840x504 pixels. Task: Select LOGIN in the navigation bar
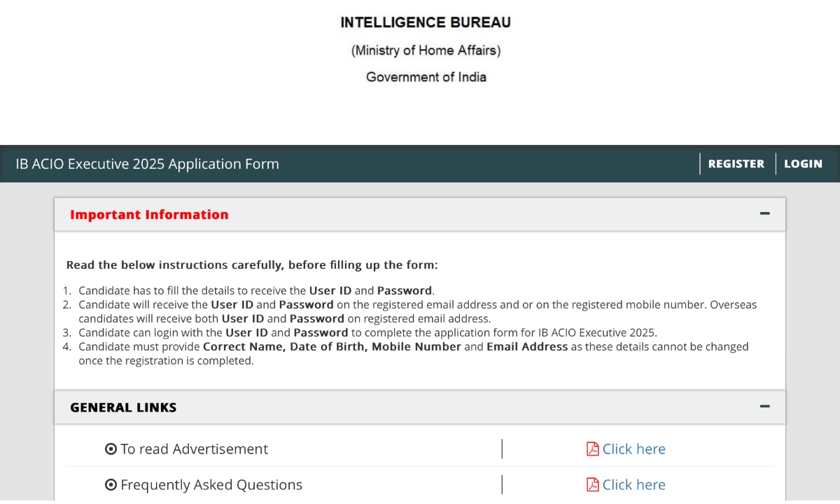803,163
